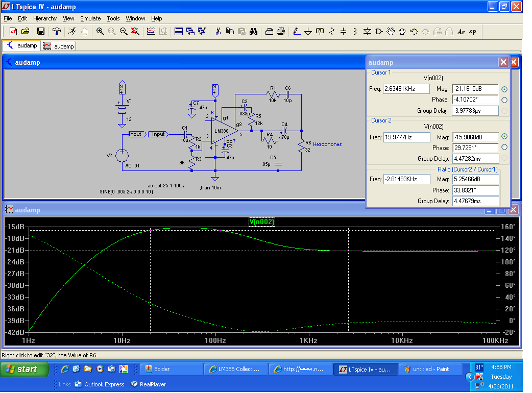
Task: Open the File menu
Action: coord(8,18)
